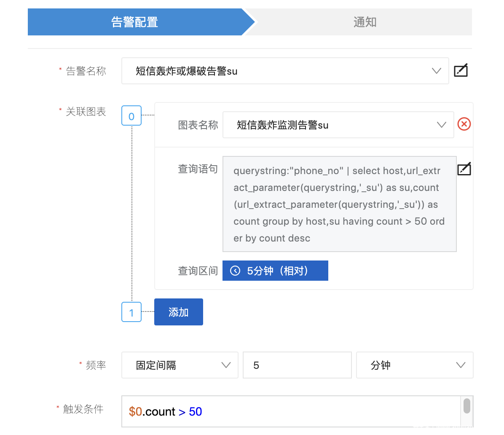504x435 pixels.
Task: Remove the associated chart with red X
Action: click(464, 124)
